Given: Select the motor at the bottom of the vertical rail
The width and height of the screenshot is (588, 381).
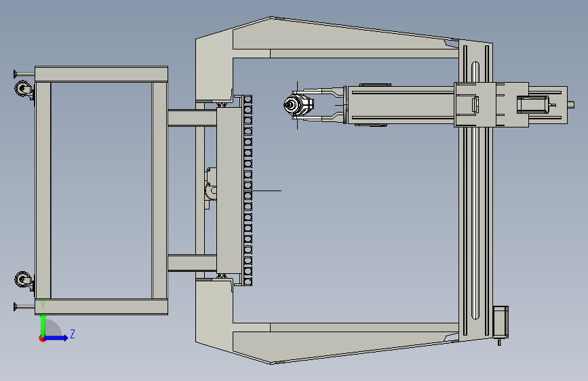Looking at the screenshot, I should pyautogui.click(x=501, y=323).
